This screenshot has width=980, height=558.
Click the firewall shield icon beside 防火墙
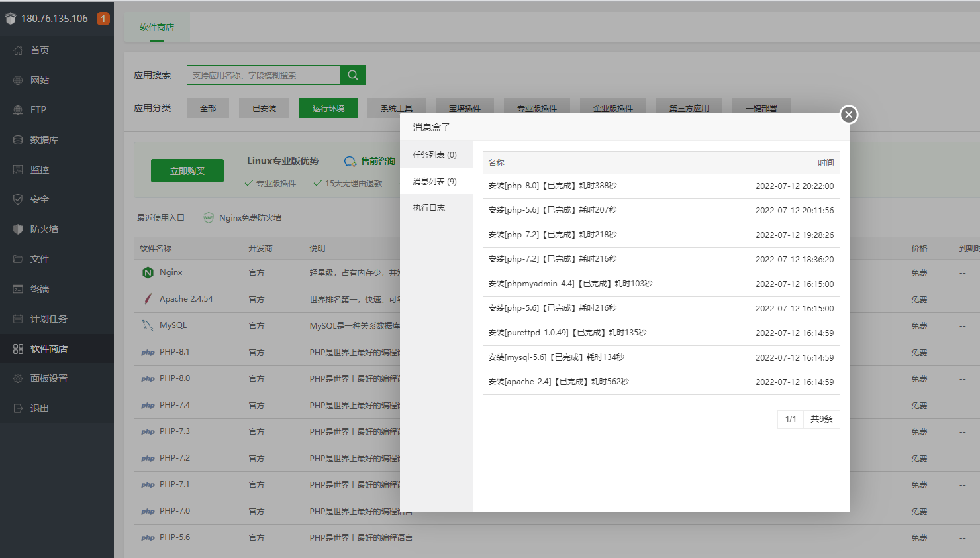(18, 229)
